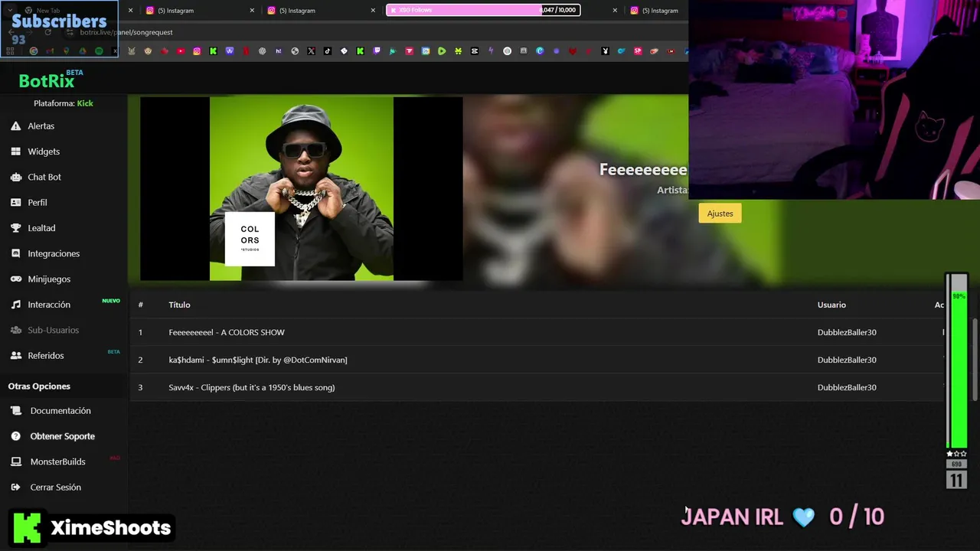Open the Kick bookmark beside the Instagram bookmark

213,51
